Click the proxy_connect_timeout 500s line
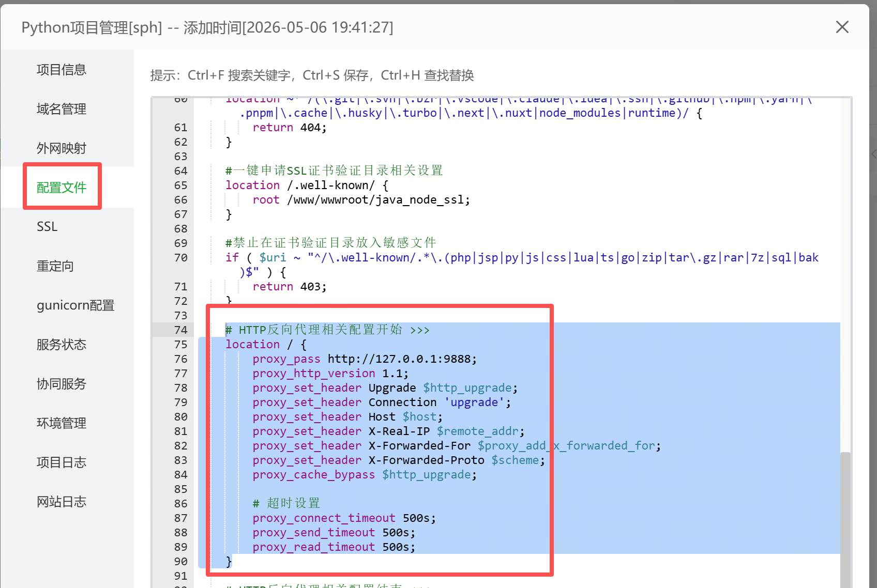The width and height of the screenshot is (877, 588). coord(344,518)
